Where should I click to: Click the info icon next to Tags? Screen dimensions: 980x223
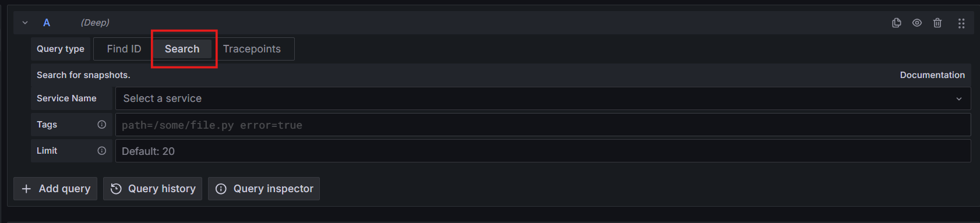tap(102, 125)
